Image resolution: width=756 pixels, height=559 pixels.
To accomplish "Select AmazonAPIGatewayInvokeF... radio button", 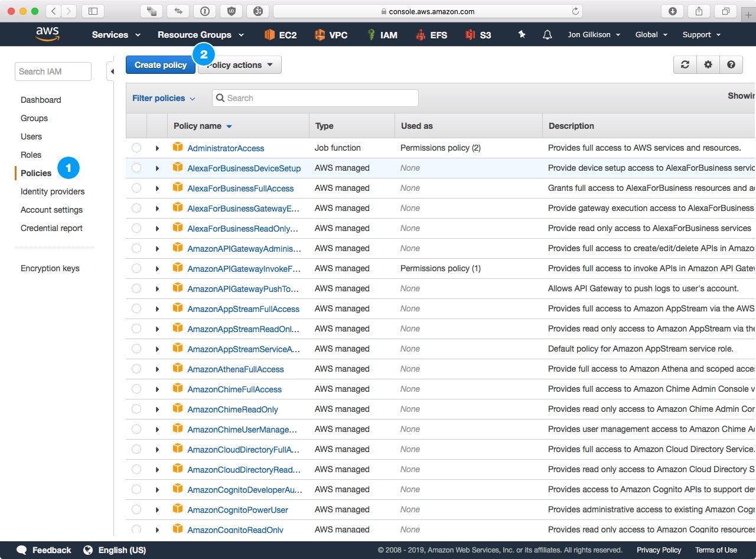I will [136, 268].
